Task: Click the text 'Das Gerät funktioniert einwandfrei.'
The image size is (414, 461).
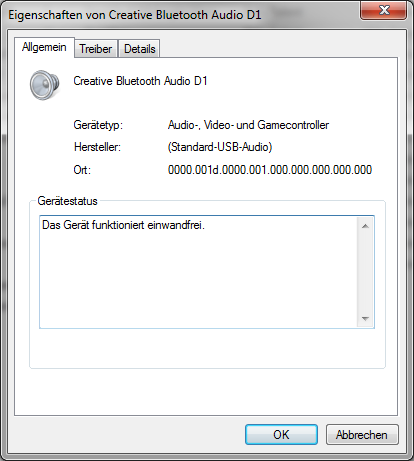Action: [123, 225]
